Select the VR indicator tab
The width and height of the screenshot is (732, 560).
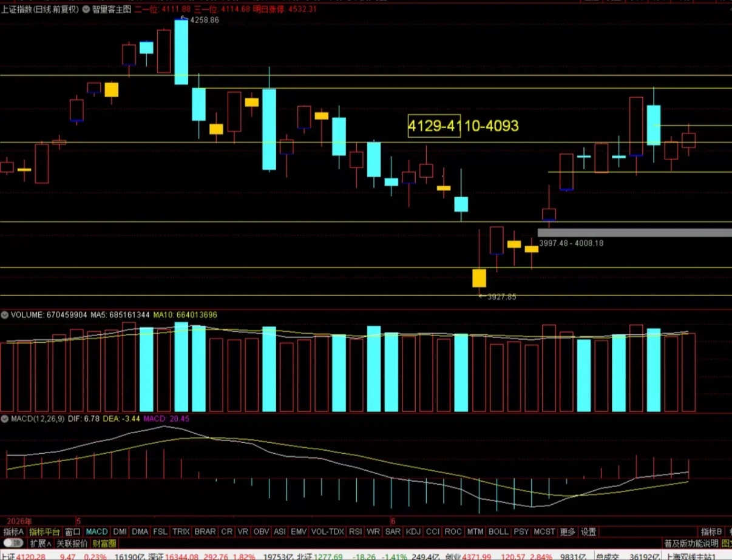pyautogui.click(x=243, y=531)
